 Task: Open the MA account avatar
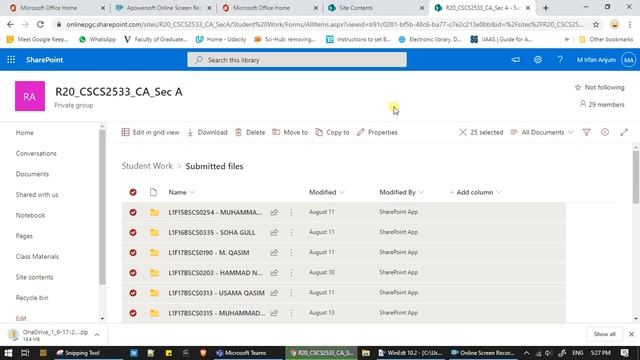[x=629, y=60]
